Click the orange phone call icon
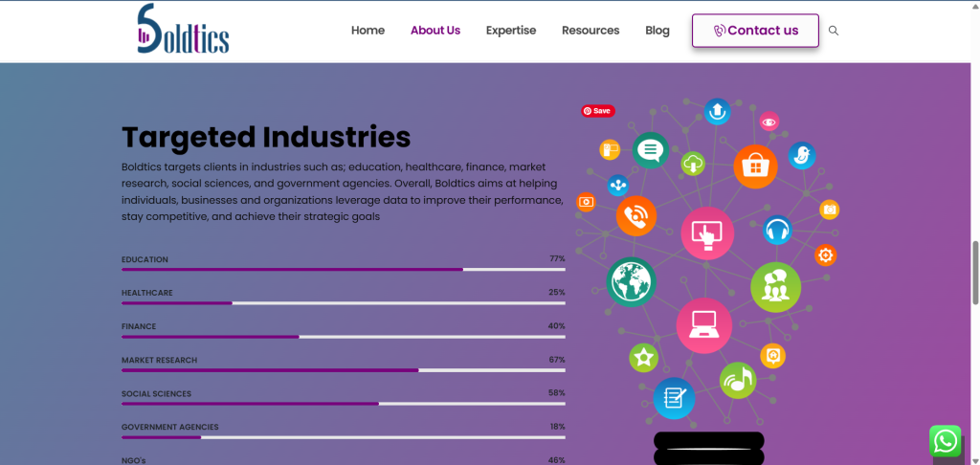This screenshot has height=465, width=980. tap(636, 215)
